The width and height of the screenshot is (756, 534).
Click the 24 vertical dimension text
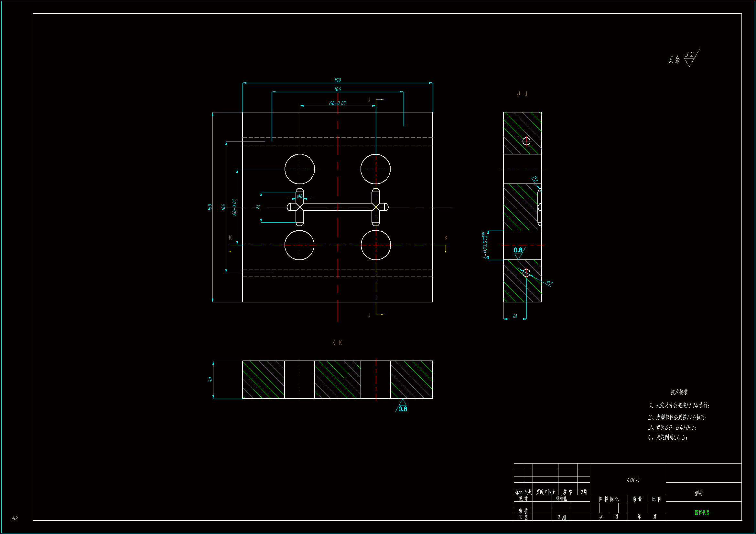258,207
